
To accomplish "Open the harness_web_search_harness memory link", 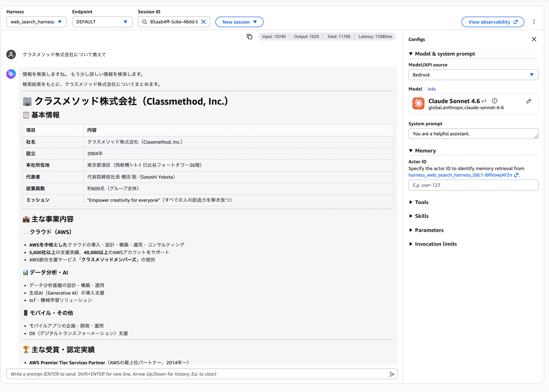I will [460, 175].
